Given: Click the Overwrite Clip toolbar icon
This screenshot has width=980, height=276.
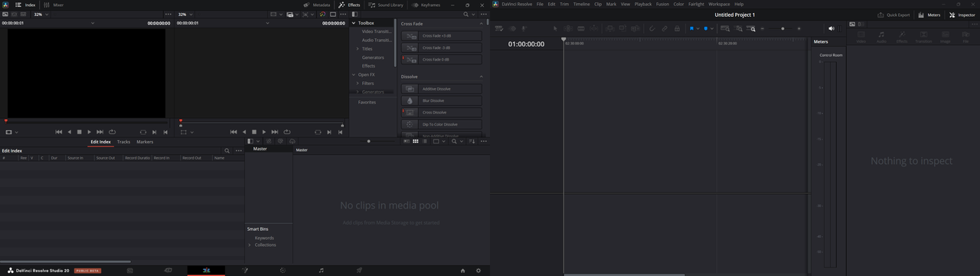Looking at the screenshot, I should [622, 28].
